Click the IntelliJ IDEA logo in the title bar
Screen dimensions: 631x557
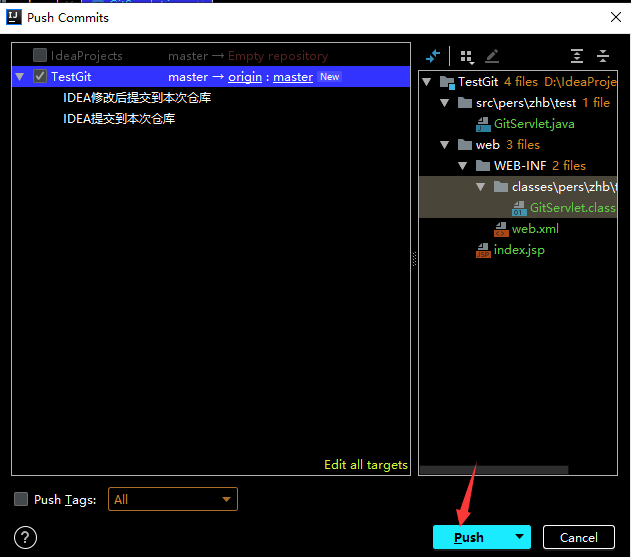[14, 17]
